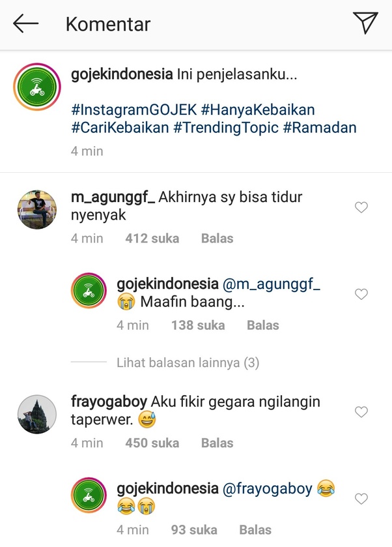Screen dimensions: 392x547
Task: Reply to frayogaboy using Balas
Action: point(217,443)
